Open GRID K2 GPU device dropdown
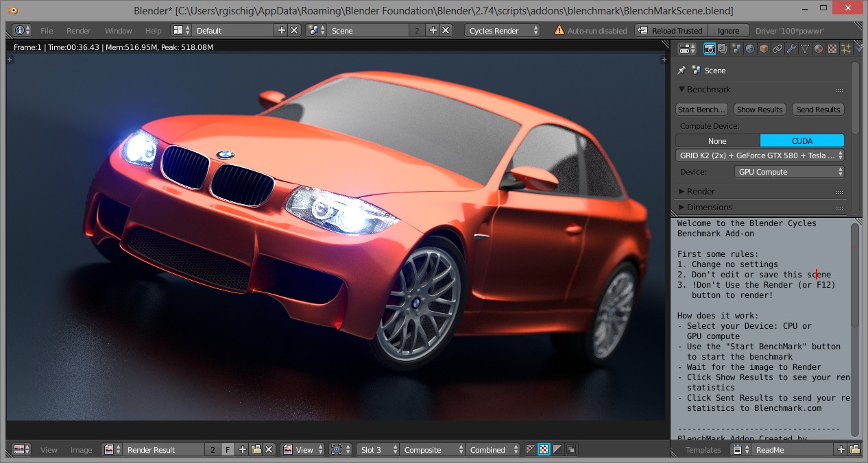Image resolution: width=868 pixels, height=463 pixels. pos(760,155)
